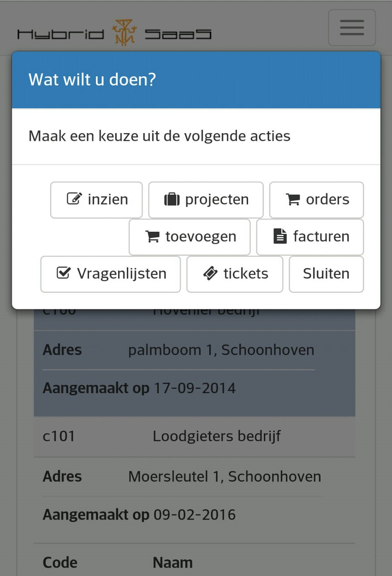Open the projecten action
Image resolution: width=392 pixels, height=576 pixels.
tap(206, 200)
